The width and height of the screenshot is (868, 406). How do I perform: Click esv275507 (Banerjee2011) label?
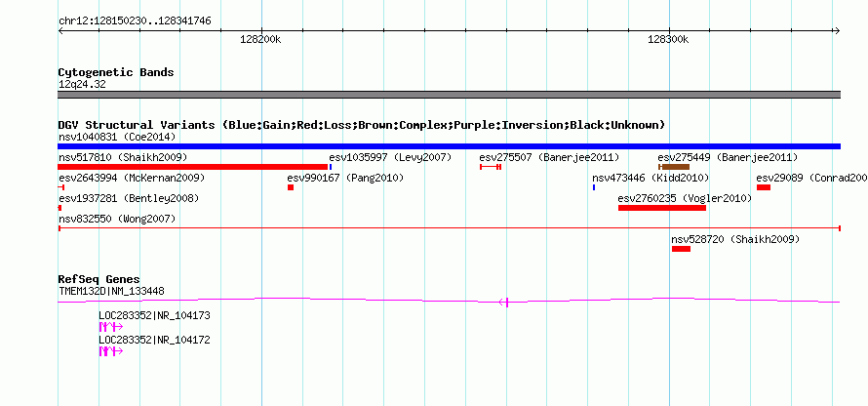tap(549, 157)
